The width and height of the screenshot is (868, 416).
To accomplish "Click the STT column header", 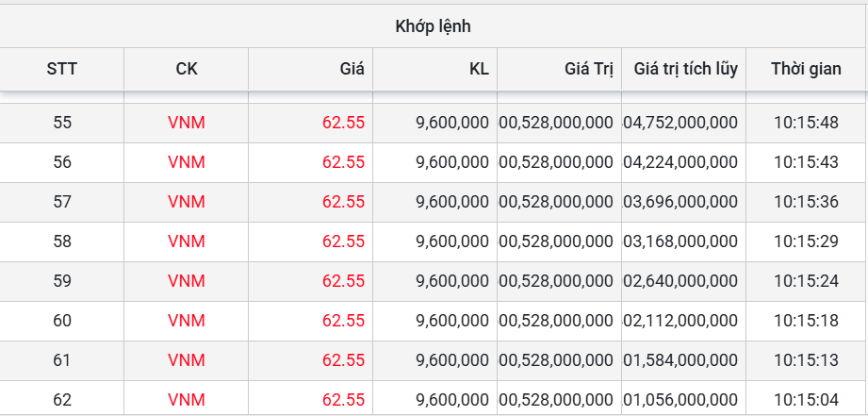I will [62, 69].
